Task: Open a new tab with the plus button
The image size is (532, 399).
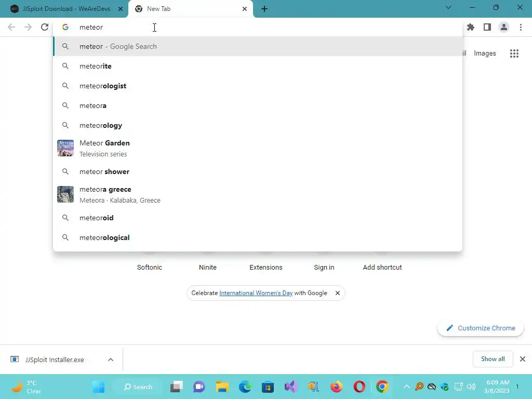Action: pos(264,9)
